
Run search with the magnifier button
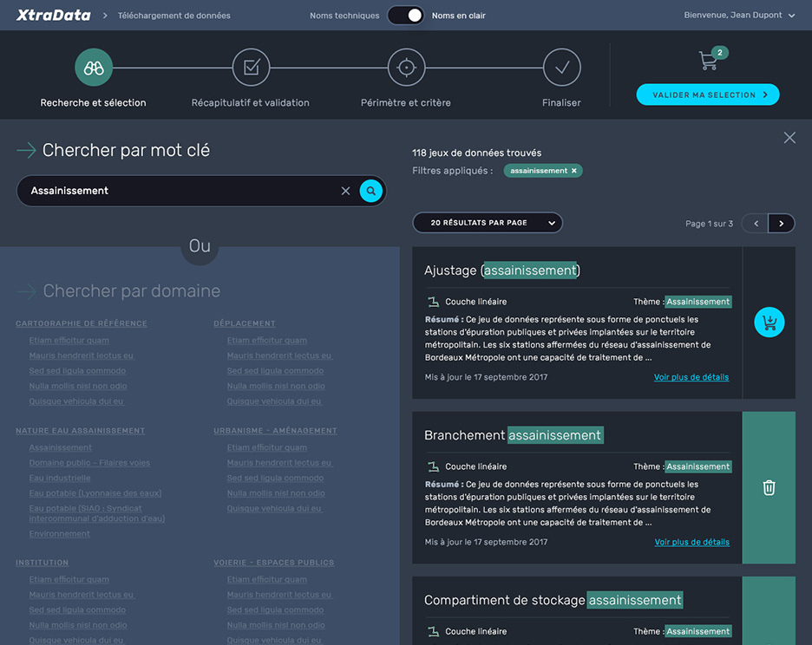(x=371, y=191)
